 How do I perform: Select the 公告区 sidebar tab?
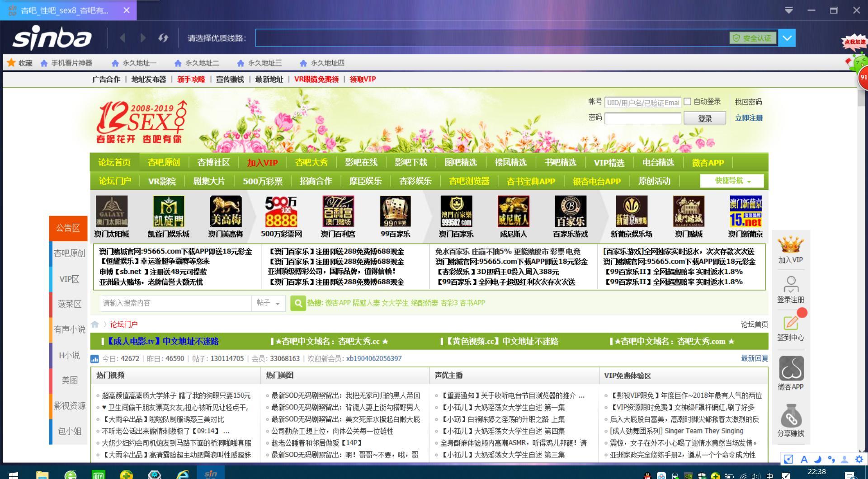click(x=68, y=228)
